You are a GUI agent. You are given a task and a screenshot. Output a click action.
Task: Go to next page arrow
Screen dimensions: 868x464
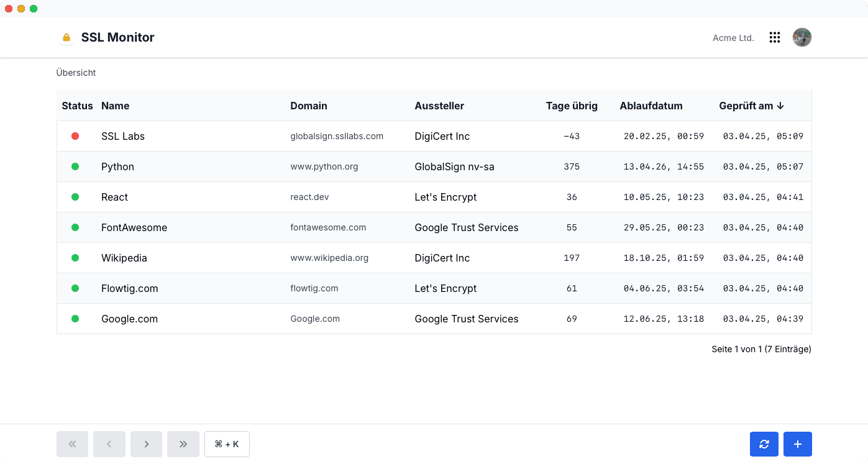(146, 444)
